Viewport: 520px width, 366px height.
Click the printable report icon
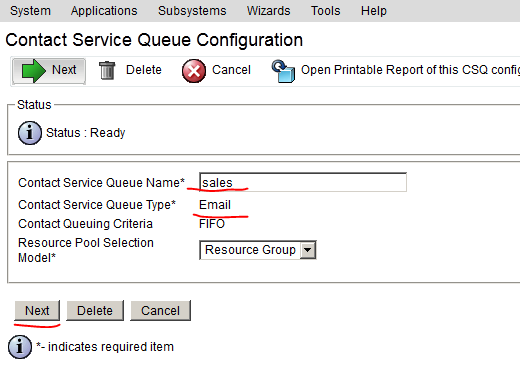pyautogui.click(x=283, y=71)
